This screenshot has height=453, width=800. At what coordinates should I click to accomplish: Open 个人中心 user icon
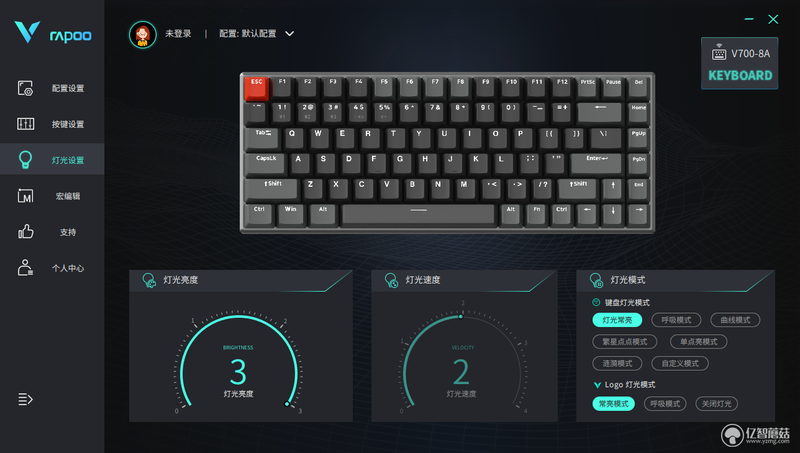pos(25,268)
